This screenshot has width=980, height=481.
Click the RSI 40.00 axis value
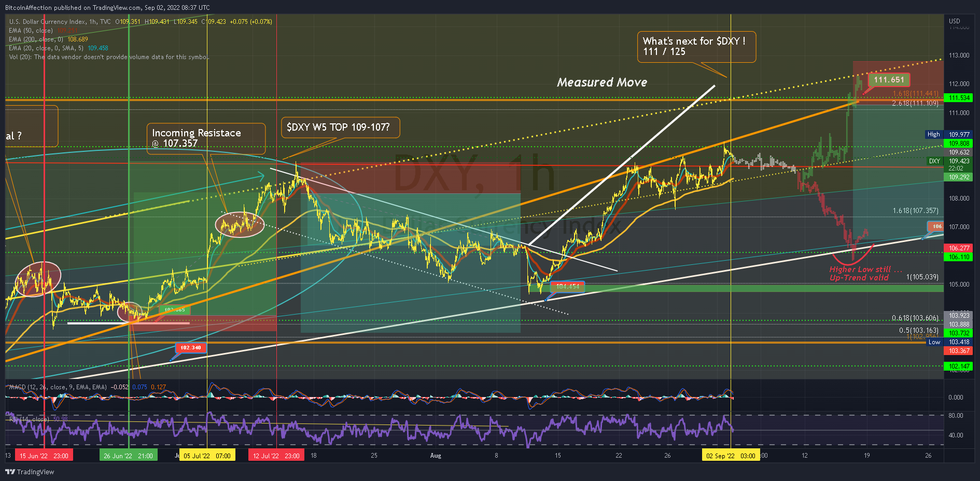956,435
